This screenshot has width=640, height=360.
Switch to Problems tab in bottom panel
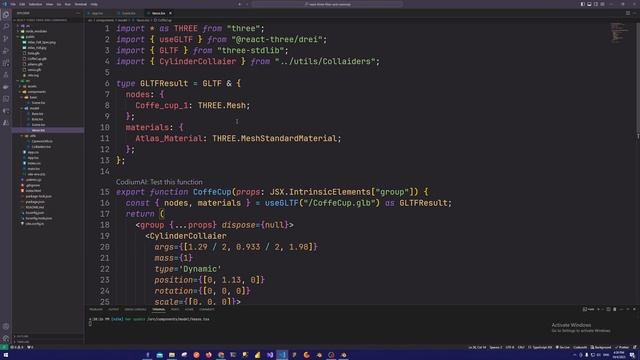click(96, 309)
